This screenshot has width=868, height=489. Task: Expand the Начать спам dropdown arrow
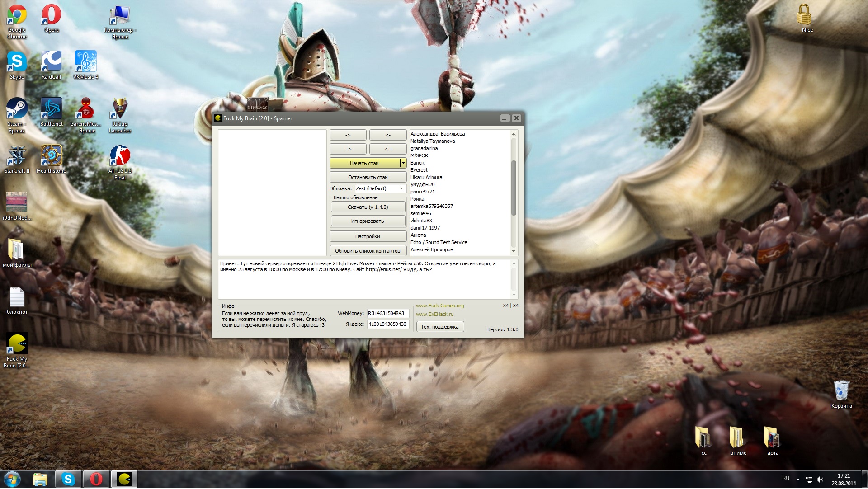pos(403,163)
